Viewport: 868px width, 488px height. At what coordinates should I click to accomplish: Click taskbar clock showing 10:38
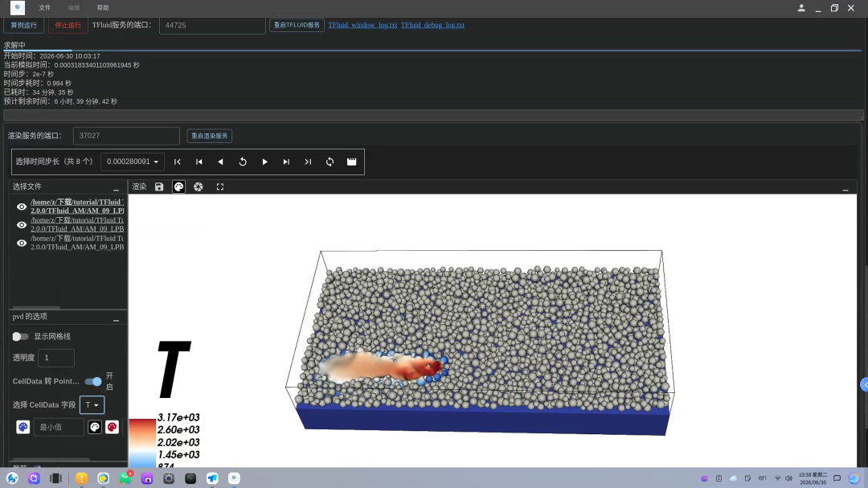(813, 478)
